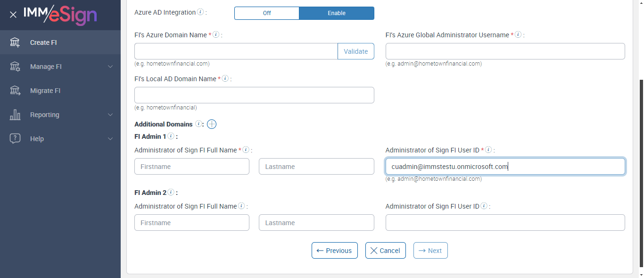Click the Help question bubble icon
Viewport: 644px width, 278px height.
point(15,139)
